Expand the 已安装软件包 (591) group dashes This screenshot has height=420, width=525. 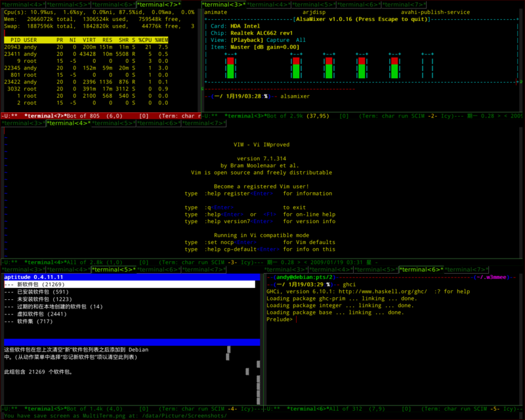[9, 292]
